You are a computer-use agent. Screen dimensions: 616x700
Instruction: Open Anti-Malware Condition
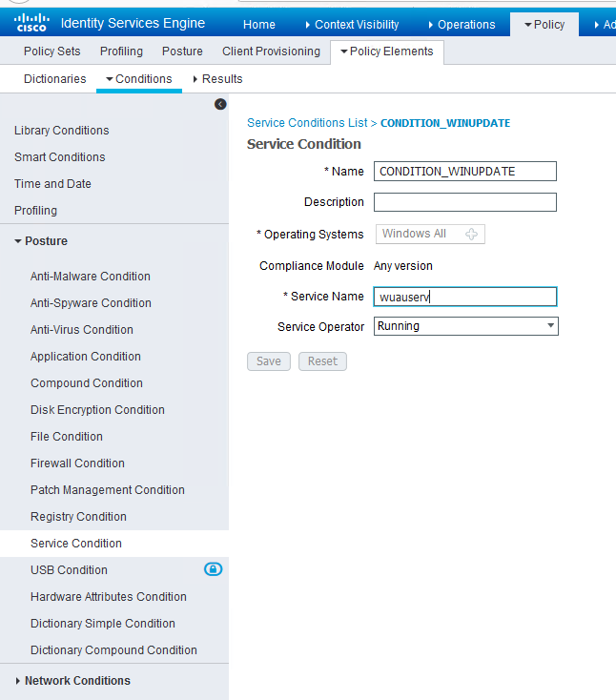click(91, 277)
